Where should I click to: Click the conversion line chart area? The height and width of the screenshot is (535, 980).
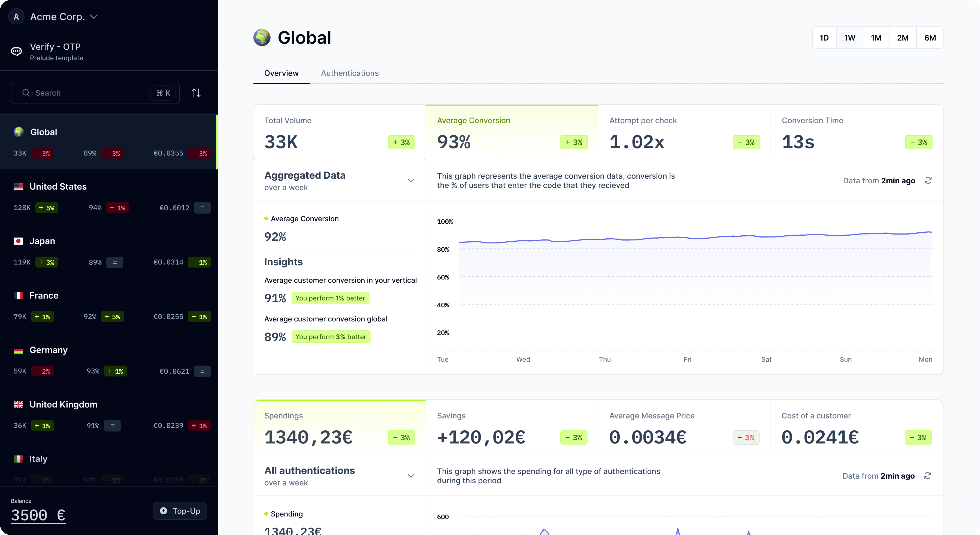click(x=695, y=285)
